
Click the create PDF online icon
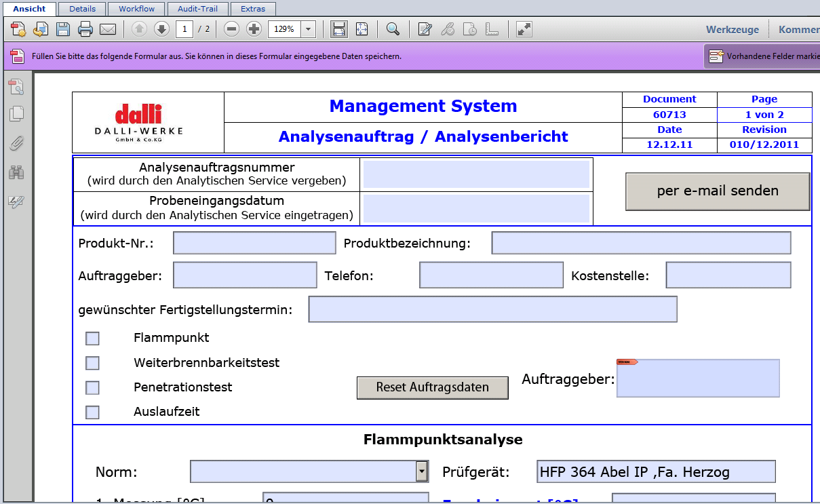[18, 29]
